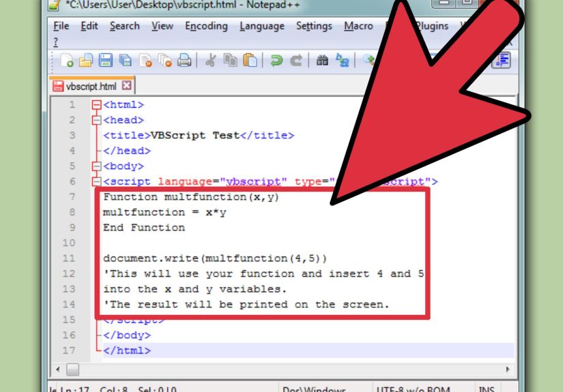563x392 pixels.
Task: Collapse the <script> fold marker on line 6
Action: coord(96,182)
